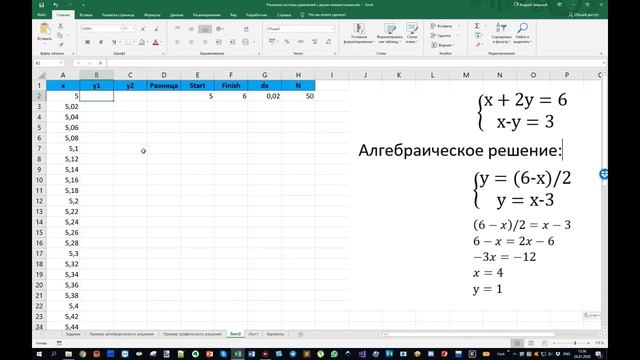Click the orientation text angle icon

tap(219, 29)
